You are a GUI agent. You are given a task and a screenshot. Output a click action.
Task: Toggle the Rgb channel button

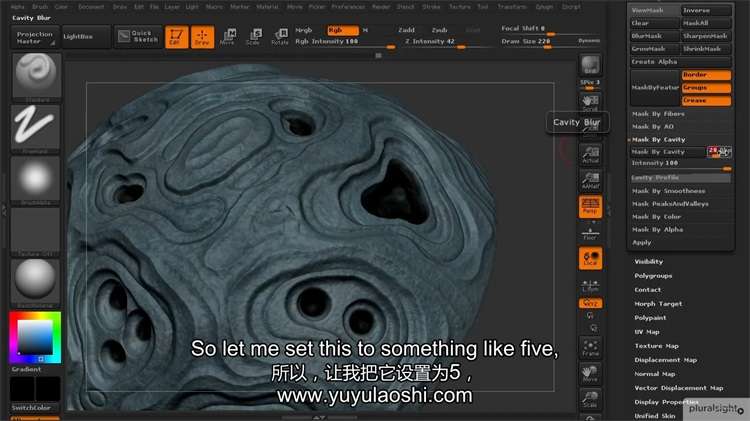(343, 30)
